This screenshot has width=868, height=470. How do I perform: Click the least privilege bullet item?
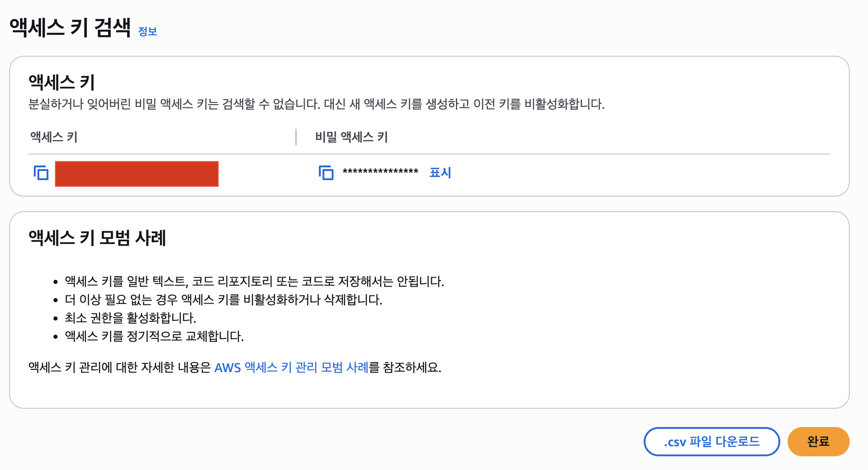(130, 318)
